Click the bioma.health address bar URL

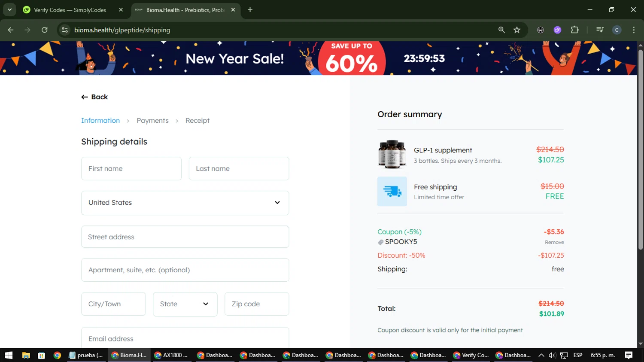122,30
